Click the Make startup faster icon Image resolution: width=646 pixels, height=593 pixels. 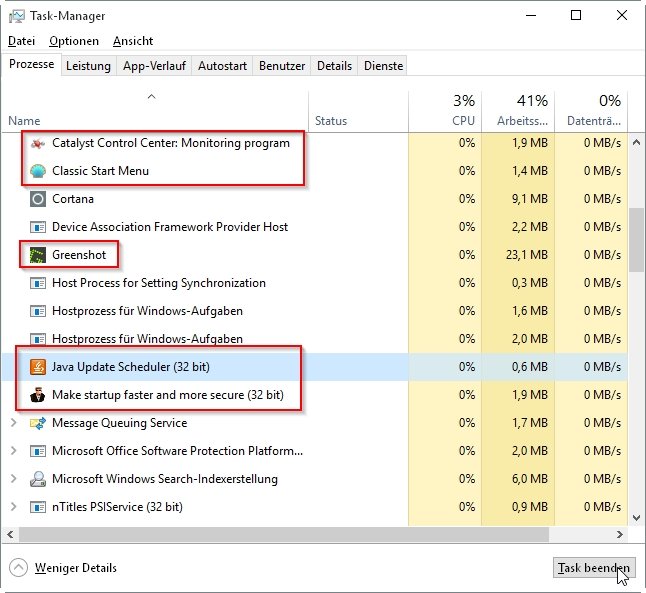click(38, 395)
